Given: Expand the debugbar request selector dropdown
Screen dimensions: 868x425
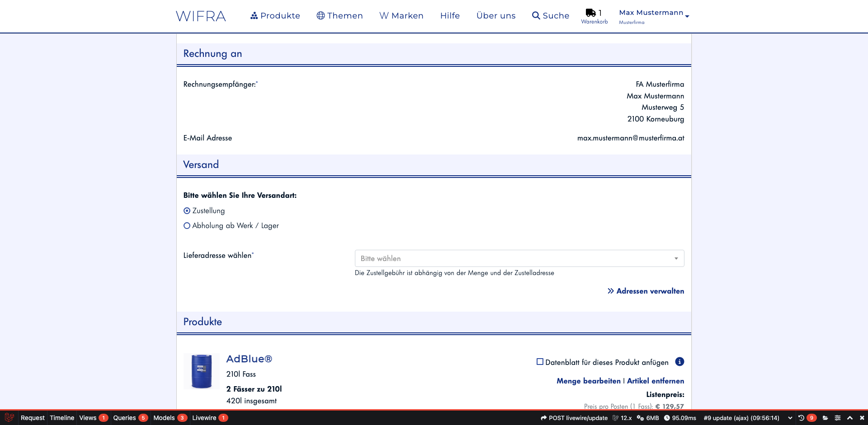Looking at the screenshot, I should [790, 418].
